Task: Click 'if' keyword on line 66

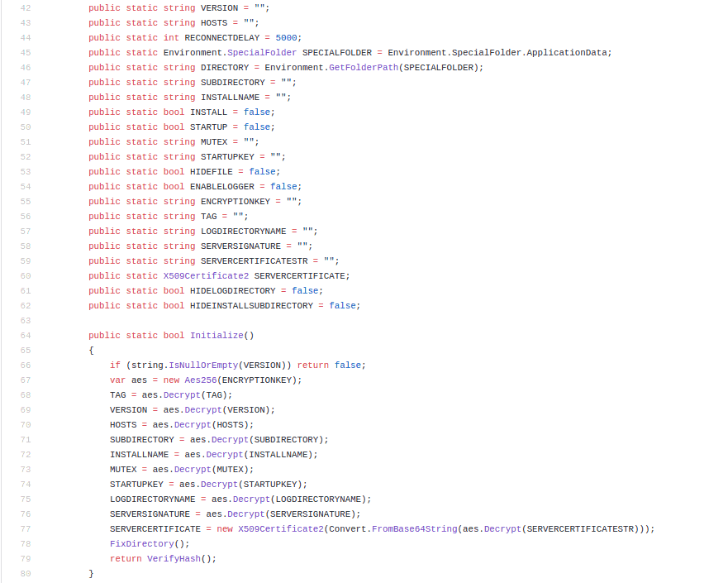Action: tap(115, 366)
